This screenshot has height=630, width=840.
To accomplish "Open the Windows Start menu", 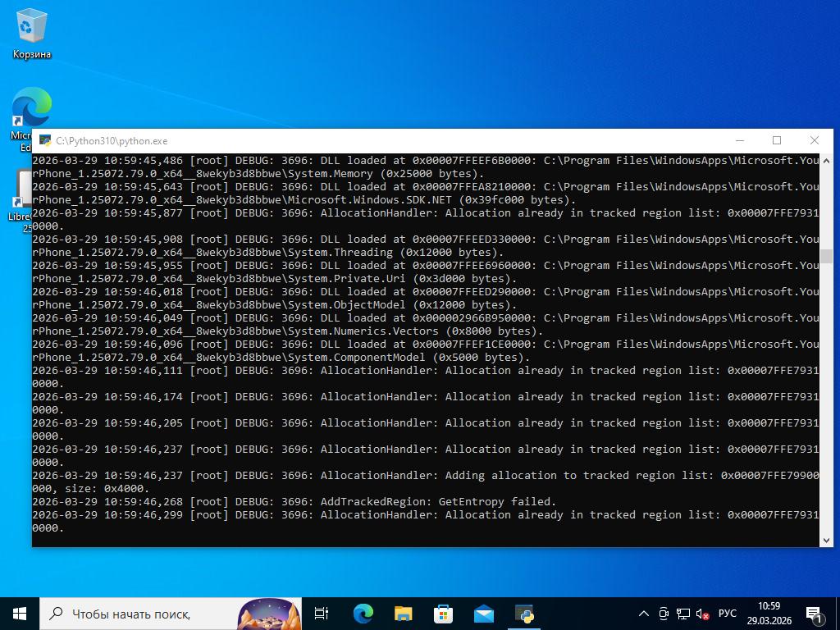I will click(x=20, y=613).
